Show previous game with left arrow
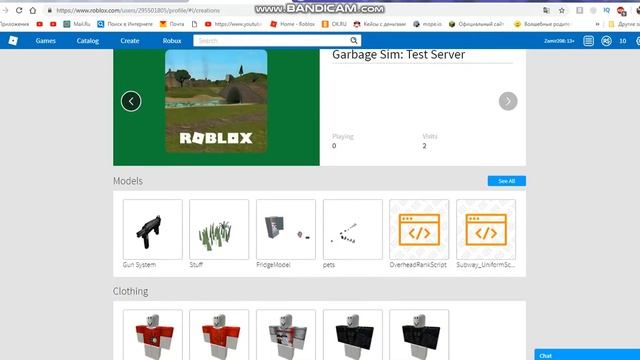640x360 pixels. 131,101
